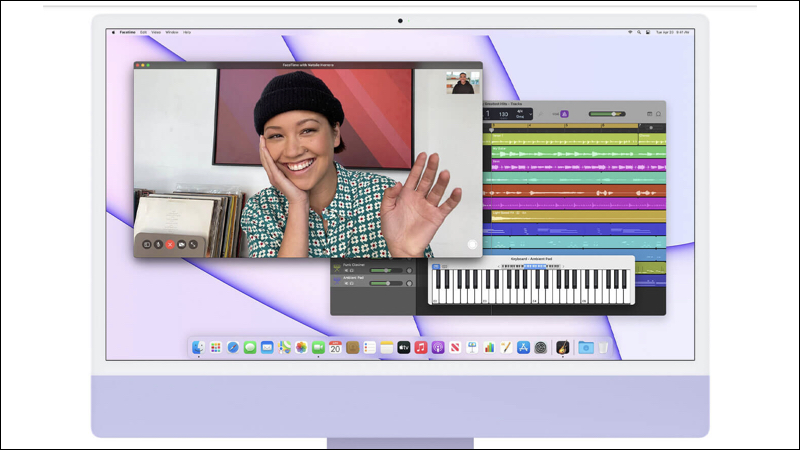The image size is (800, 450).
Task: Open App Store from the dock
Action: [523, 347]
